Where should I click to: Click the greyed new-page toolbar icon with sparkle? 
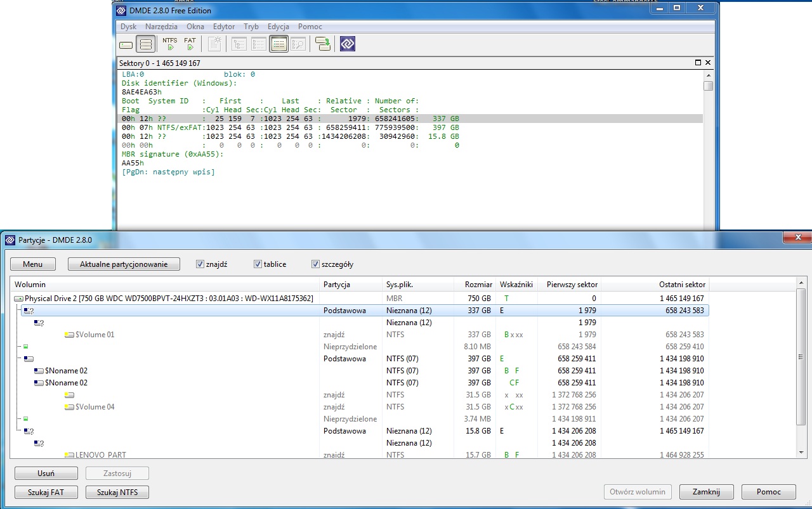tap(215, 44)
